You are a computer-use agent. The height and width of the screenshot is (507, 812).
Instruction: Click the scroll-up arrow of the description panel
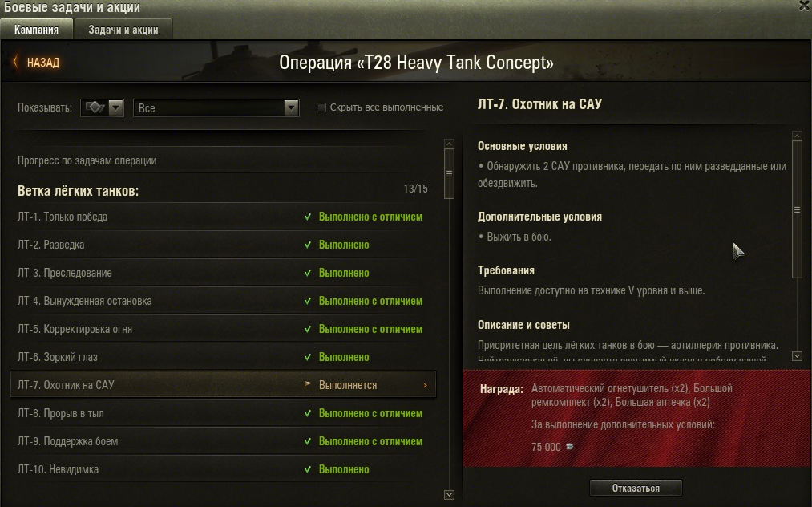[x=797, y=136]
